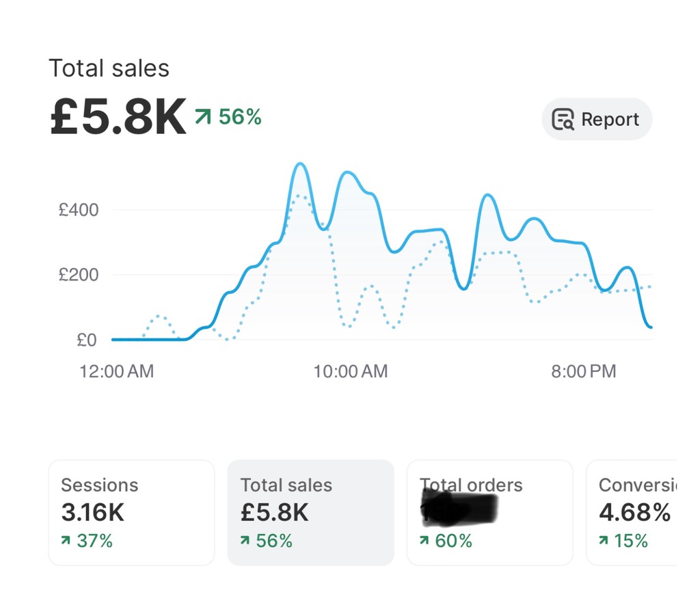This screenshot has width=700, height=612.
Task: Click the growth arrow icon on Sessions card
Action: 65,541
